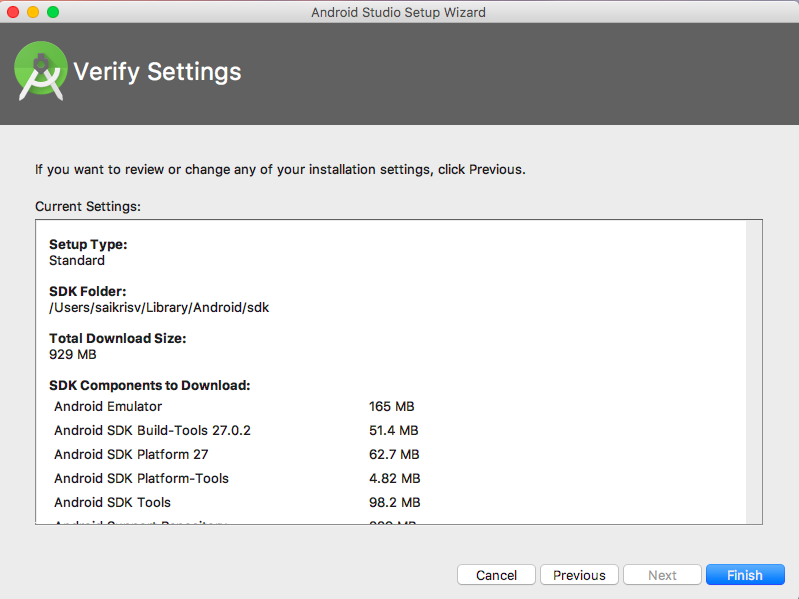
Task: Click the Android Studio Setup Wizard title
Action: point(398,12)
